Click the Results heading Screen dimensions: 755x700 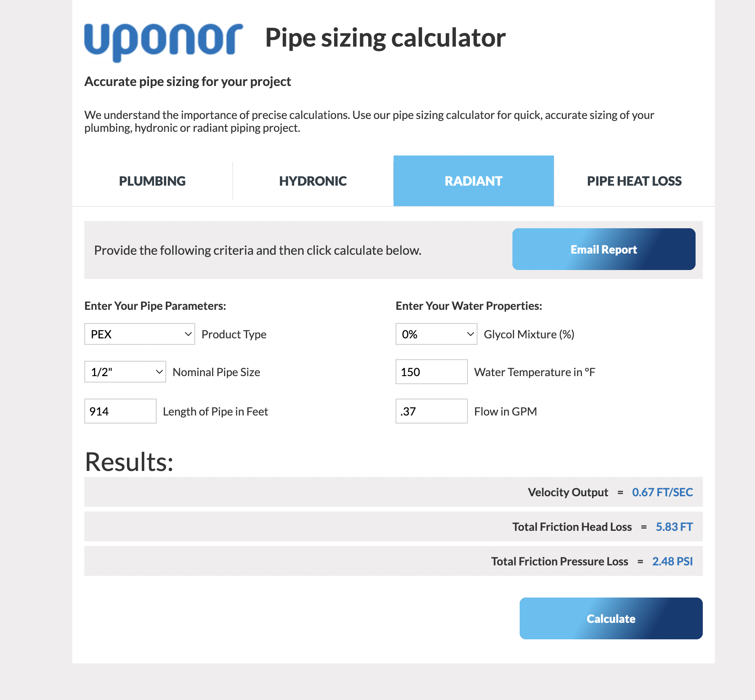(129, 462)
